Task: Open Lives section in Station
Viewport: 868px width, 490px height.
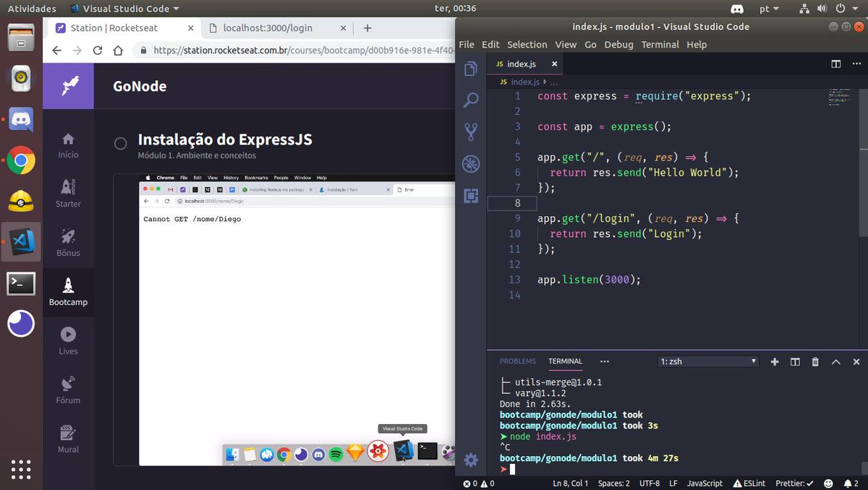Action: pyautogui.click(x=68, y=342)
